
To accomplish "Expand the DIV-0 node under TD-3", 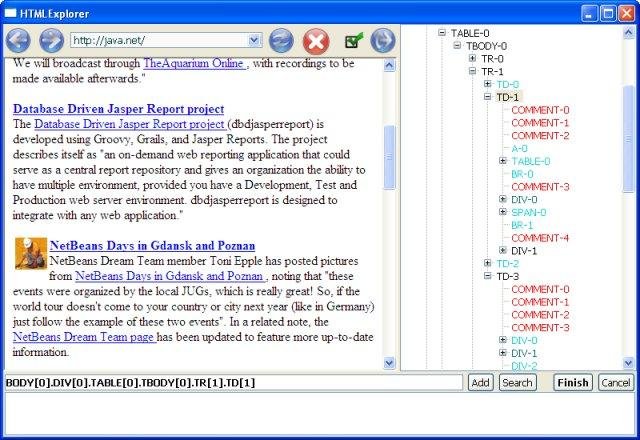I will click(x=503, y=340).
